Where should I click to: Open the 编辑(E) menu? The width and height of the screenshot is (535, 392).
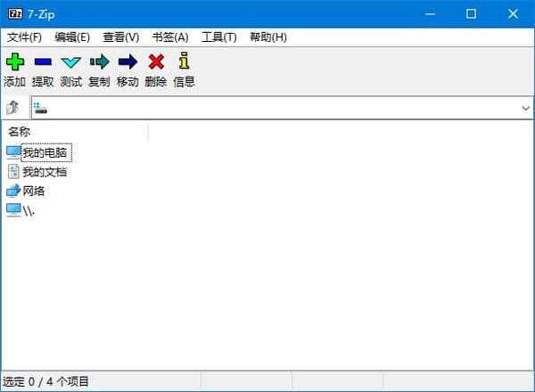[x=72, y=37]
